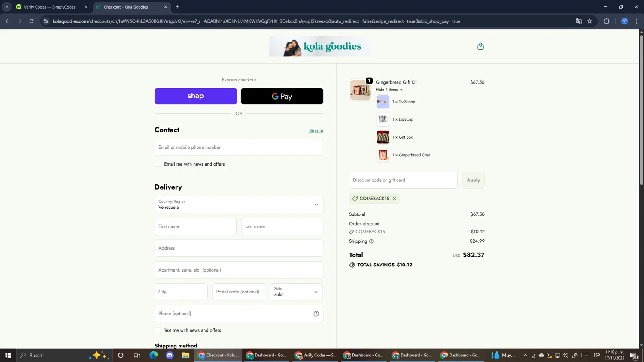Launch Microsoft Edge from the taskbar
Image resolution: width=644 pixels, height=362 pixels.
click(x=153, y=355)
